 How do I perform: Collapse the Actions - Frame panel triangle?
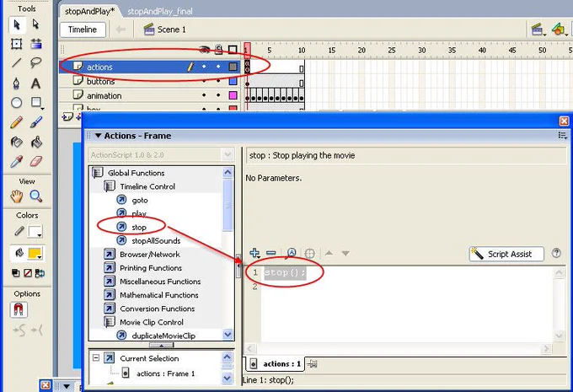(x=98, y=136)
